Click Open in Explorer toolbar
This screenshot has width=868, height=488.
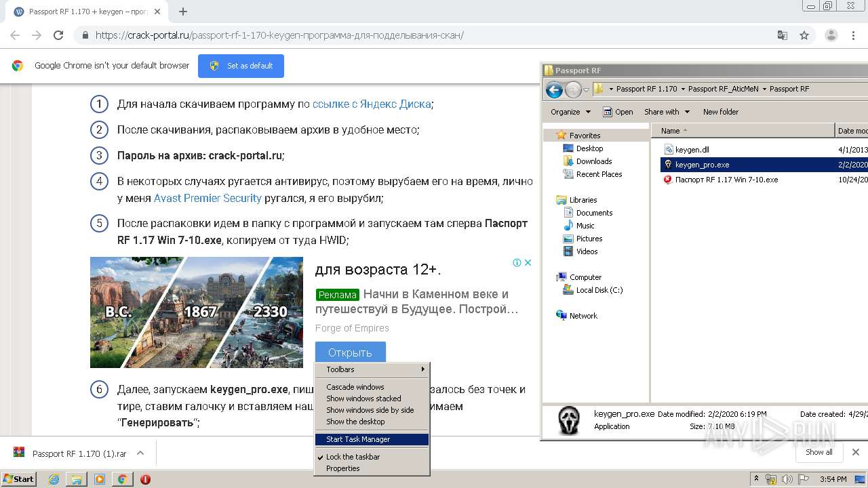[x=618, y=112]
